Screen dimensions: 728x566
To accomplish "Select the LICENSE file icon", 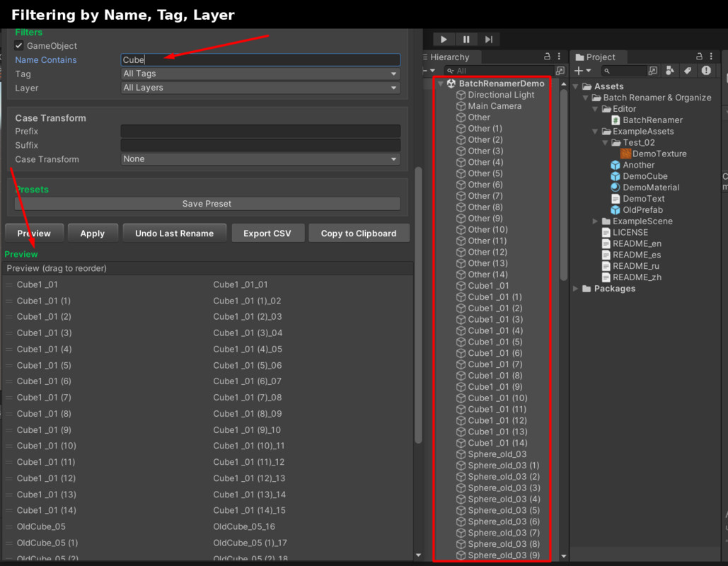I will (606, 232).
